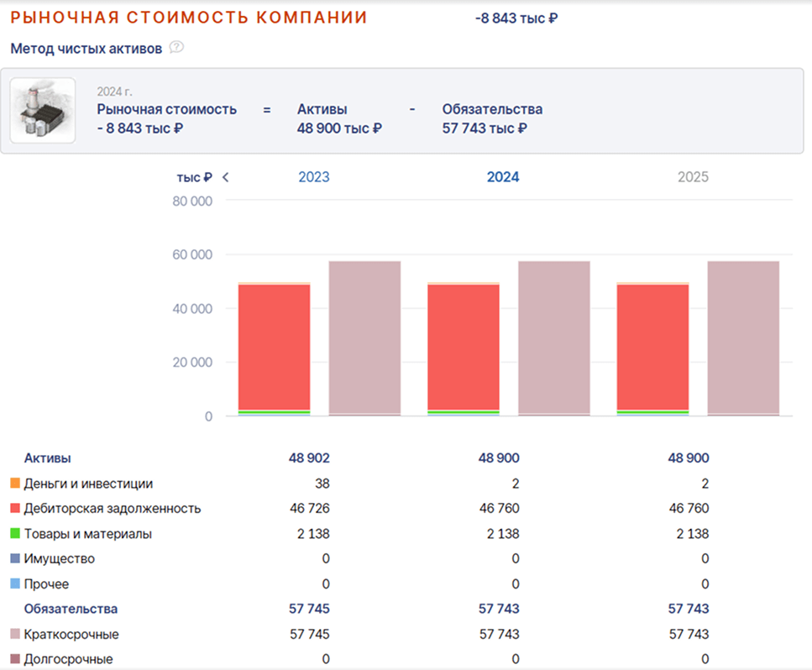Click the Метод чистых активов label
Viewport: 812px width, 670px height.
[x=86, y=49]
